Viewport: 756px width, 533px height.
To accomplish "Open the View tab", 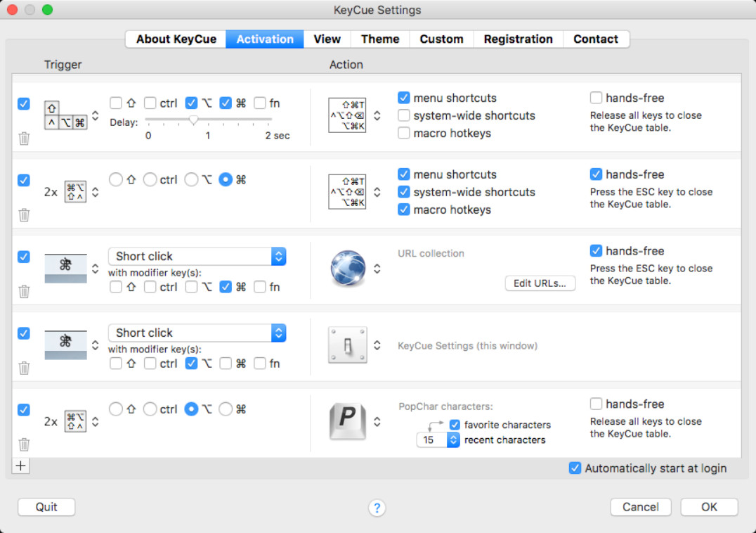I will click(327, 39).
